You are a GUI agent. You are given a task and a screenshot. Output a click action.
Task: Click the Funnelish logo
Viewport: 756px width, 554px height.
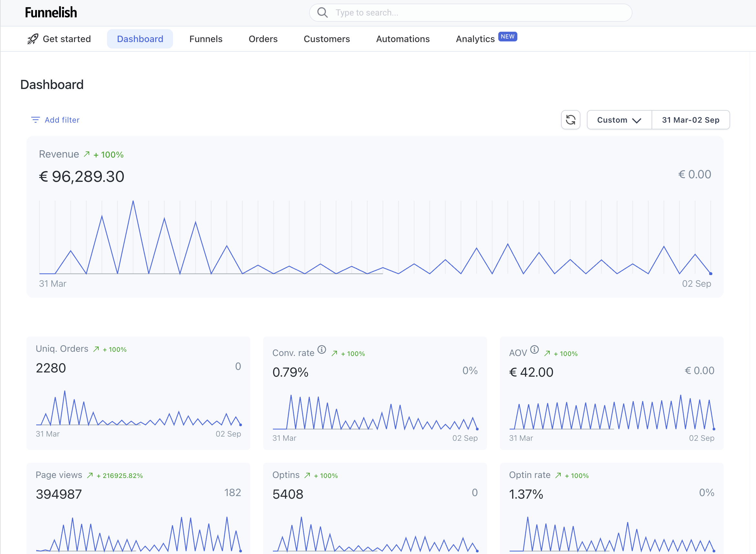pos(51,13)
